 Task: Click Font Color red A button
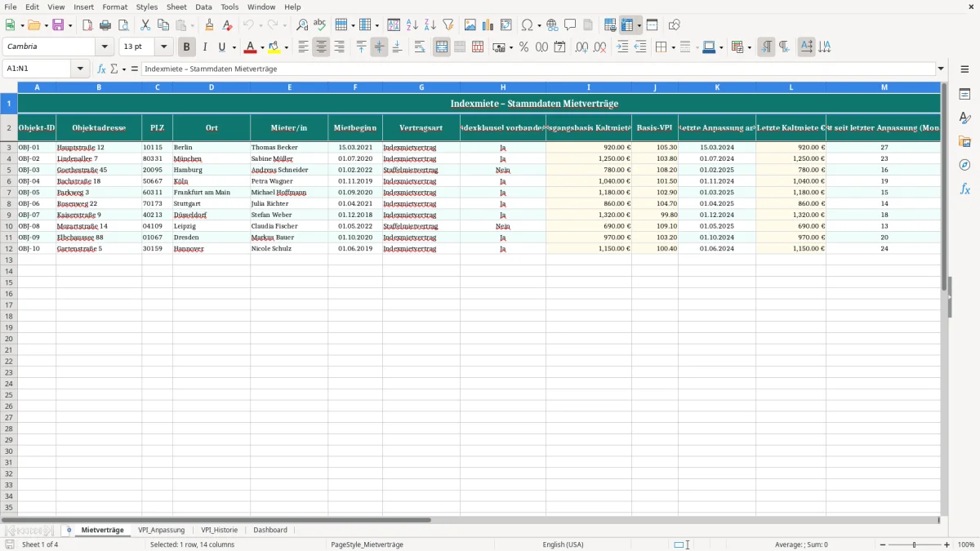[x=250, y=47]
